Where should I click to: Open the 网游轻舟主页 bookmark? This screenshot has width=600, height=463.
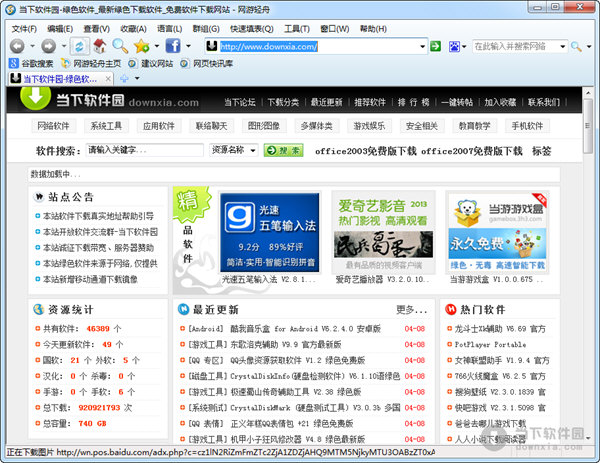(91, 64)
